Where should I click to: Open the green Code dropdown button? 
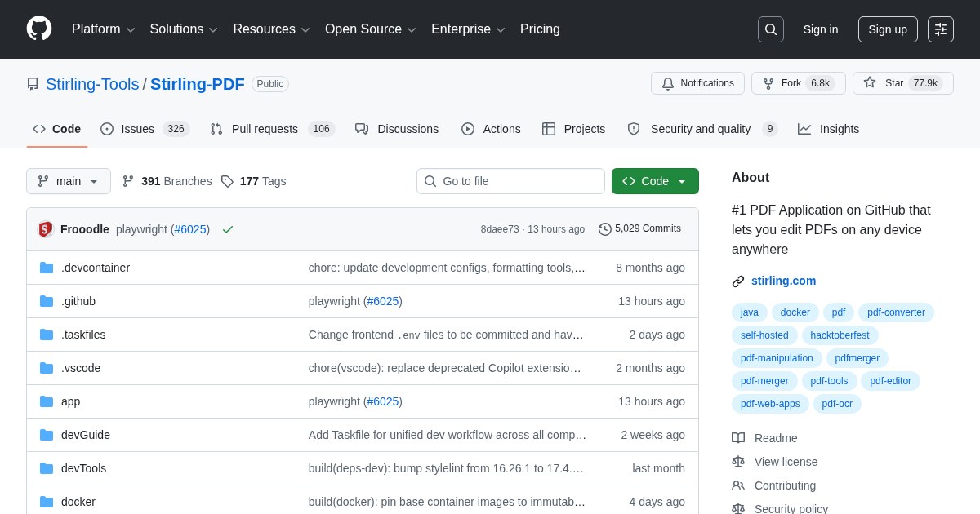click(655, 181)
